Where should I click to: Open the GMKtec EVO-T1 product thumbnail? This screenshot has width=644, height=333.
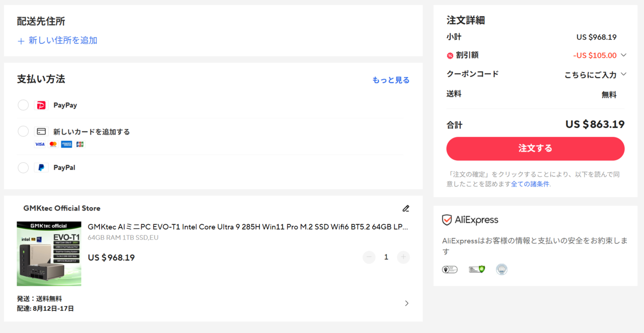tap(49, 253)
